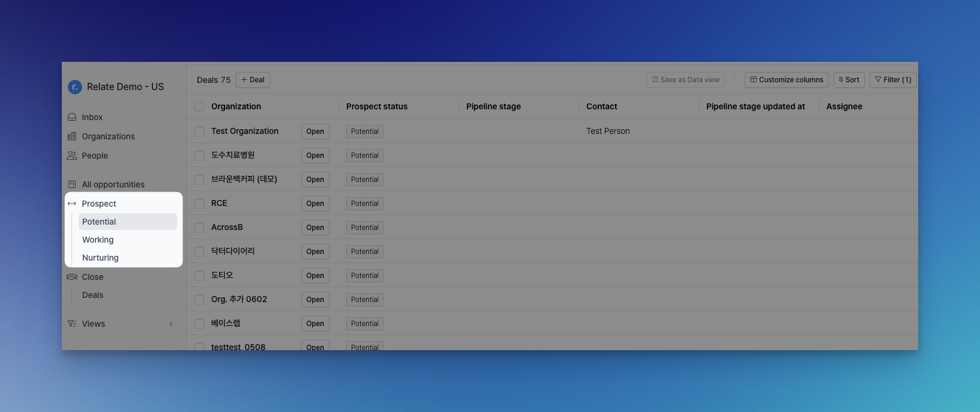This screenshot has width=980, height=412.
Task: Select the Potential stage in sidebar
Action: click(127, 222)
